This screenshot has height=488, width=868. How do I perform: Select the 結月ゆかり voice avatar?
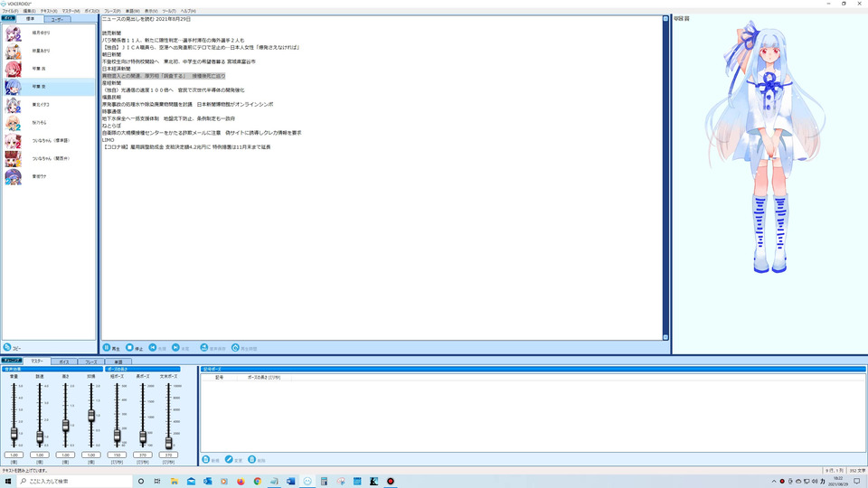point(14,33)
